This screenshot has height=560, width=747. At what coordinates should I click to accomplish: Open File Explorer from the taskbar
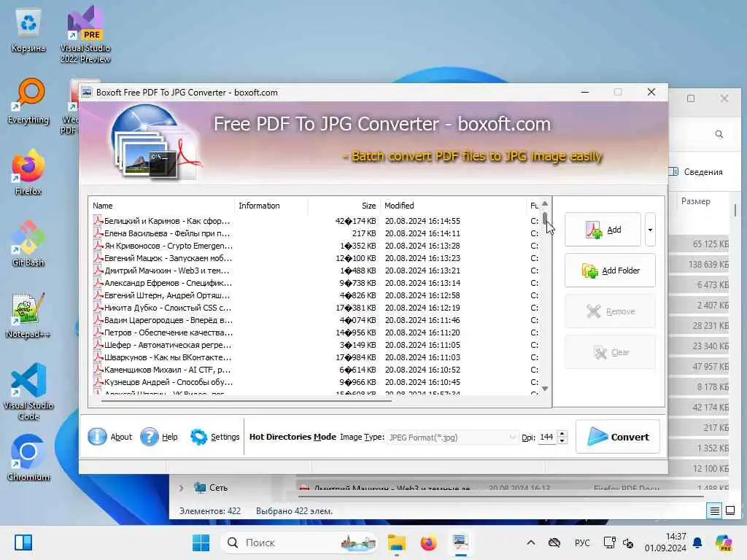[396, 542]
